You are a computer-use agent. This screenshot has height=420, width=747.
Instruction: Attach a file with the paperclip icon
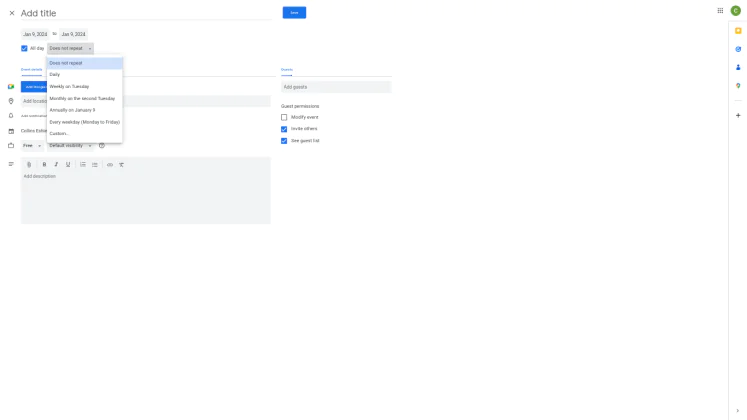click(29, 165)
